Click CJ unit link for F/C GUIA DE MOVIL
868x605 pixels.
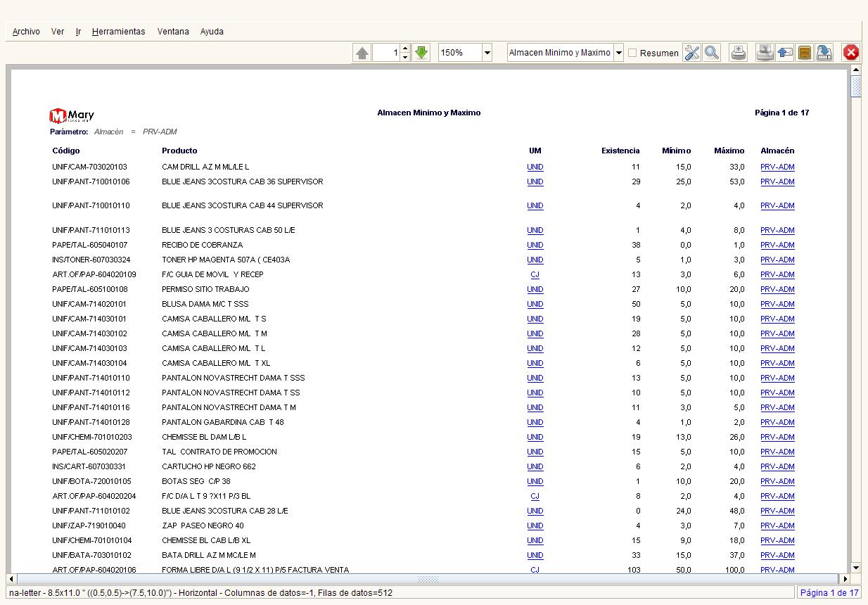535,275
